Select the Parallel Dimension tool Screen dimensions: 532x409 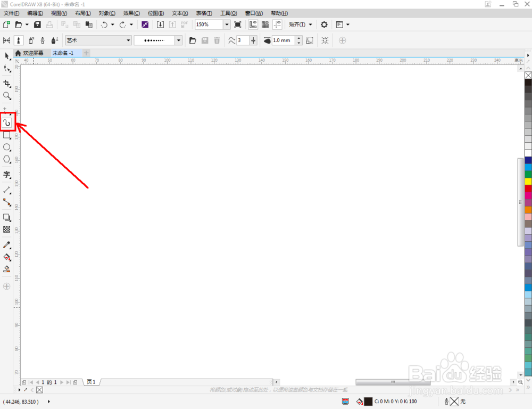(7, 190)
